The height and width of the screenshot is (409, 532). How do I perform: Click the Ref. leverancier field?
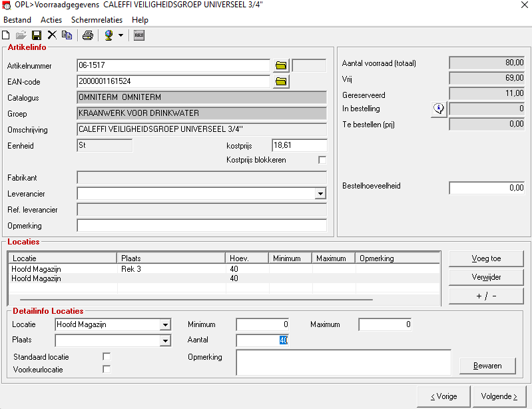pyautogui.click(x=202, y=210)
